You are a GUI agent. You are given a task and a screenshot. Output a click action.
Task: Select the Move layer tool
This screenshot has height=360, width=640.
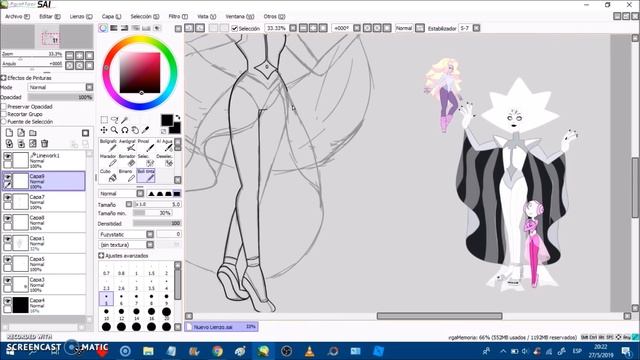[104, 130]
